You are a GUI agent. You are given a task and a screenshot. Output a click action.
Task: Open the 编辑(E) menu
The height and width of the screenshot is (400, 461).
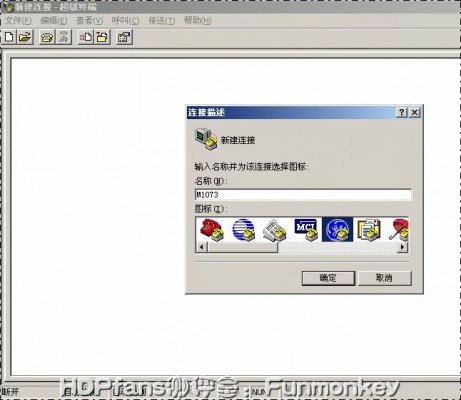(54, 21)
